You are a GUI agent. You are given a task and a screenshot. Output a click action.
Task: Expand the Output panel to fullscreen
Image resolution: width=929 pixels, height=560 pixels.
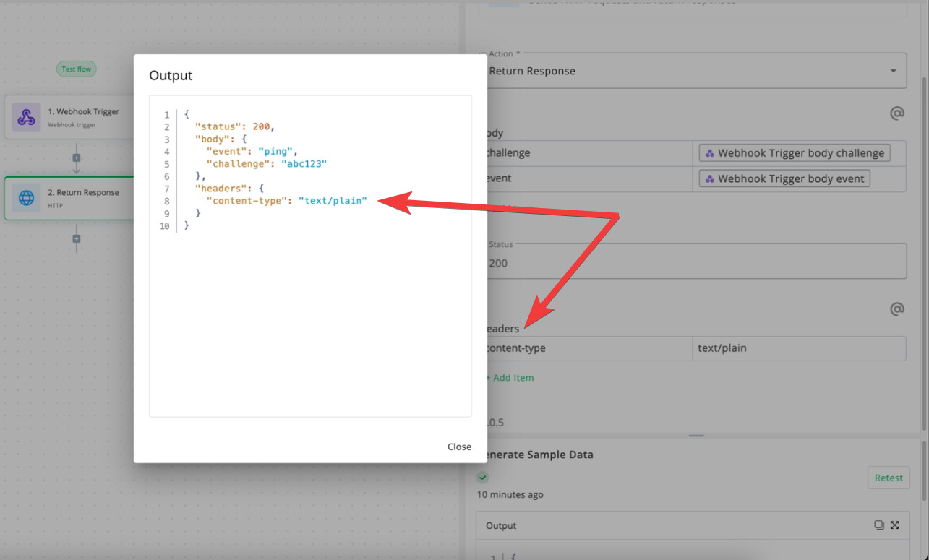894,525
